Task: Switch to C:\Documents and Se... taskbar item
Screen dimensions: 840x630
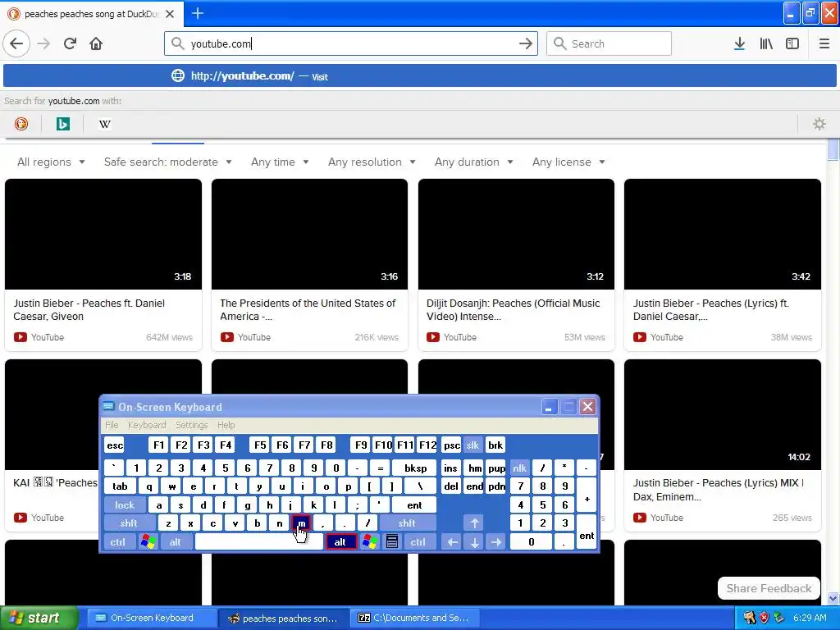Action: click(x=413, y=618)
